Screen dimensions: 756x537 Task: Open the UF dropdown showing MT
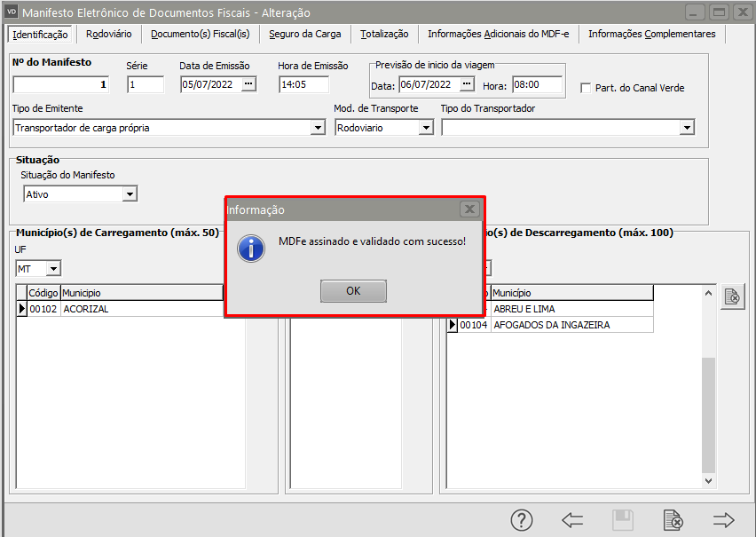pos(53,268)
